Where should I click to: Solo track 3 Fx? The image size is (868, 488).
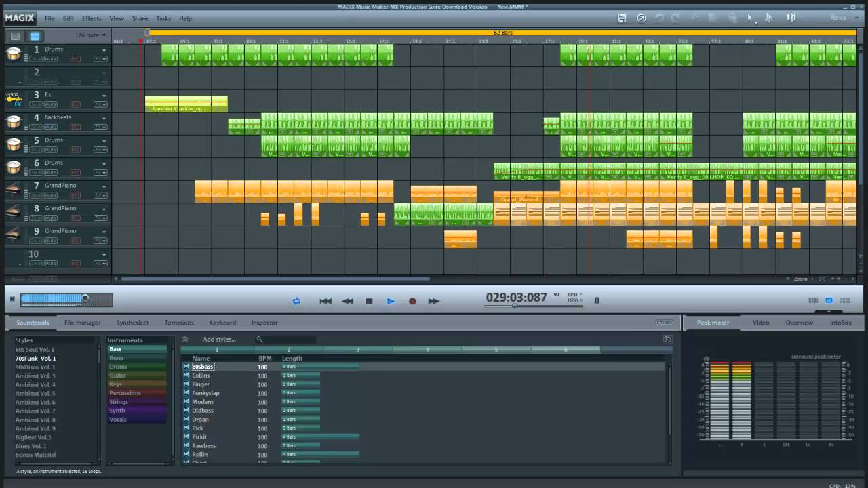[x=36, y=104]
